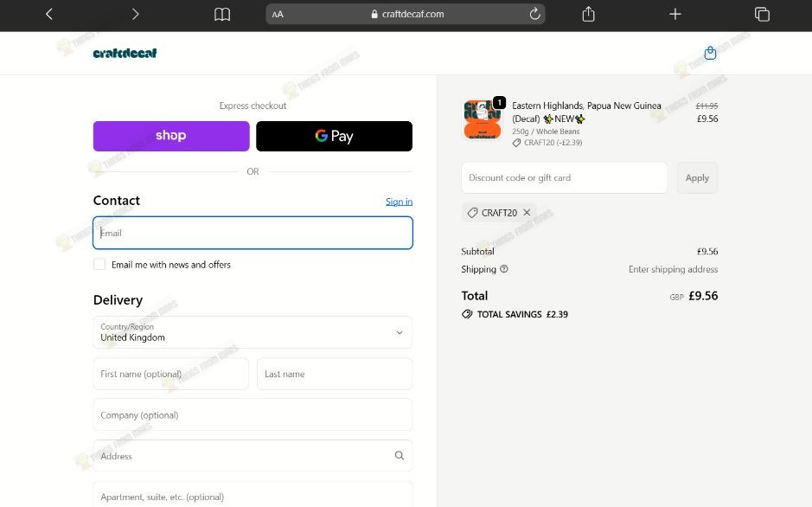This screenshot has width=812, height=507.
Task: Click the Express checkout heading
Action: 253,106
